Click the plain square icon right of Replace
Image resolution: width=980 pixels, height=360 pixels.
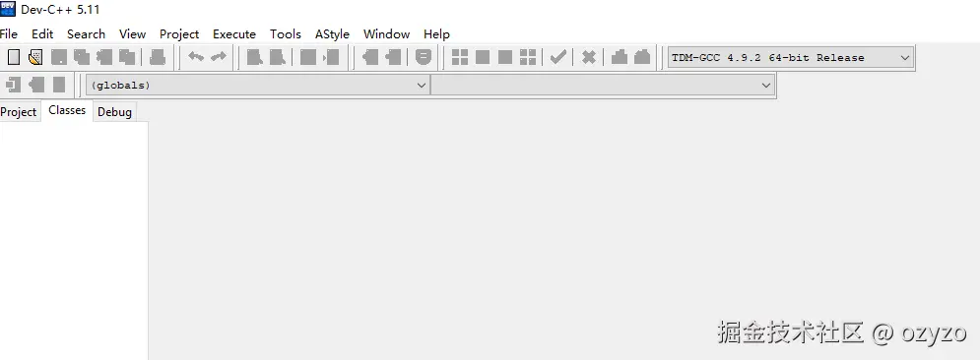[x=308, y=57]
